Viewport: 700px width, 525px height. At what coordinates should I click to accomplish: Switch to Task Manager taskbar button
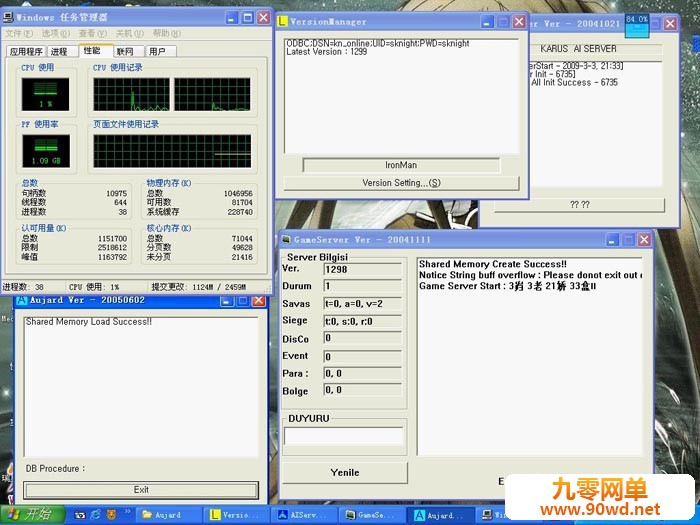pos(491,515)
